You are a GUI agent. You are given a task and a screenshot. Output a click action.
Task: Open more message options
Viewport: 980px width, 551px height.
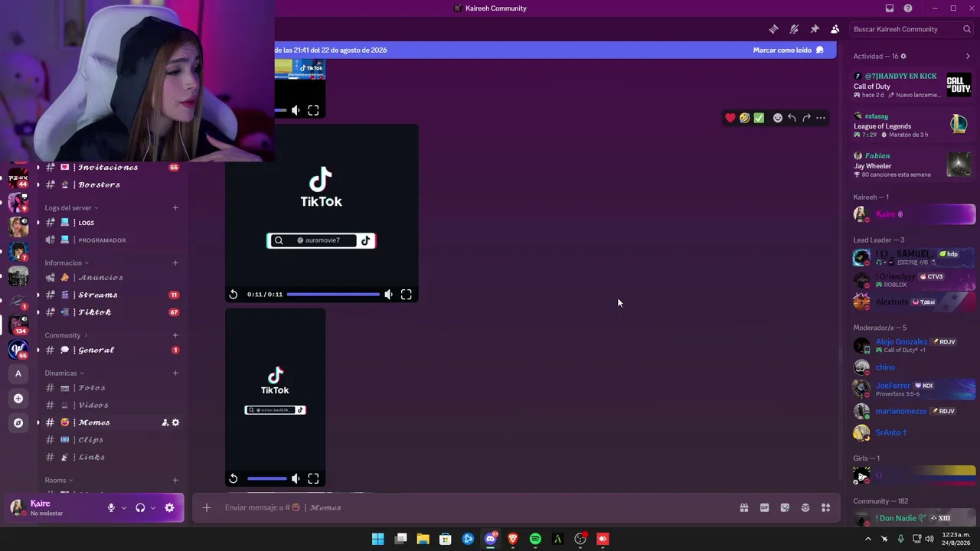click(x=821, y=118)
